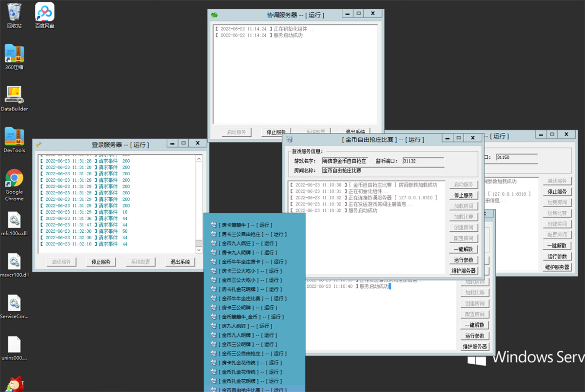Click the 登录服务器 log scrollbar down arrow
This screenshot has width=585, height=392.
click(x=199, y=250)
